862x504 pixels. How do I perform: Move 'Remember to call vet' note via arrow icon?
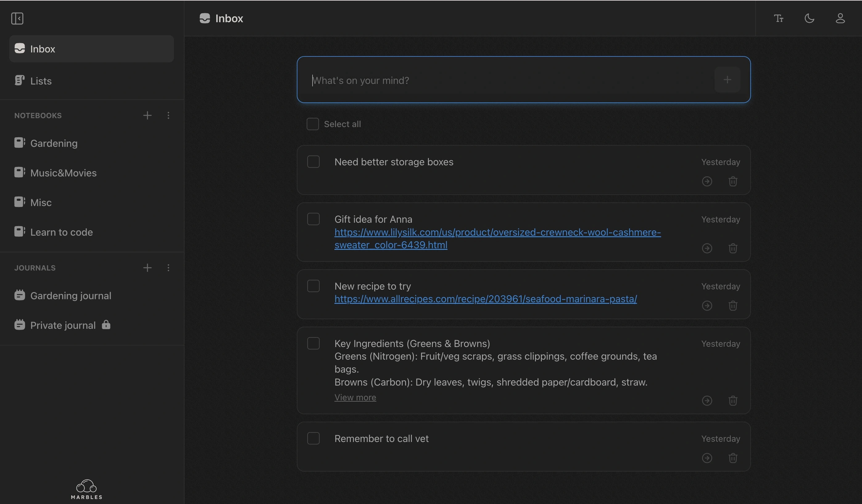click(707, 458)
